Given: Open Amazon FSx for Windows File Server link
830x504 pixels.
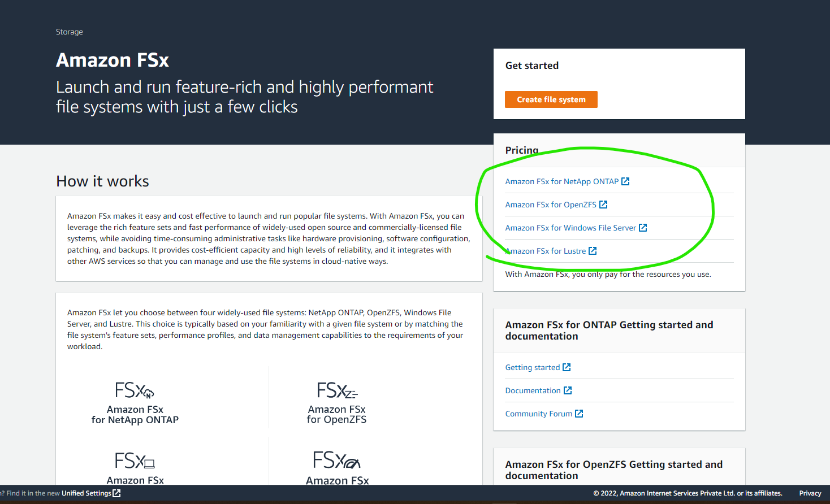Looking at the screenshot, I should point(570,228).
